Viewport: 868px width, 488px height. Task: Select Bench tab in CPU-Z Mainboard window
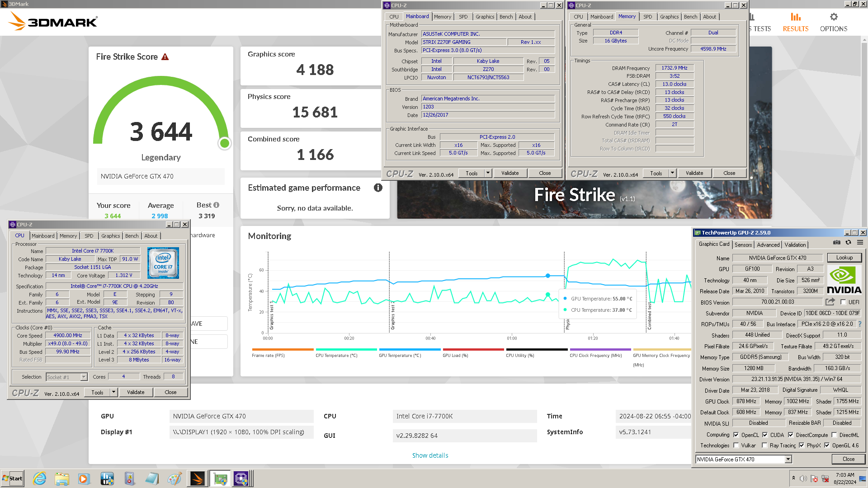point(506,17)
